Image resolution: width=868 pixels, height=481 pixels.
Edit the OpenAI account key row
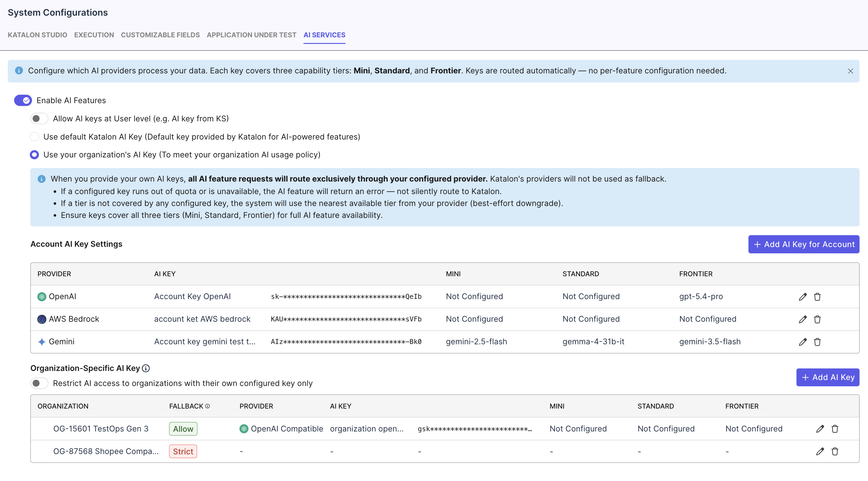click(x=803, y=297)
